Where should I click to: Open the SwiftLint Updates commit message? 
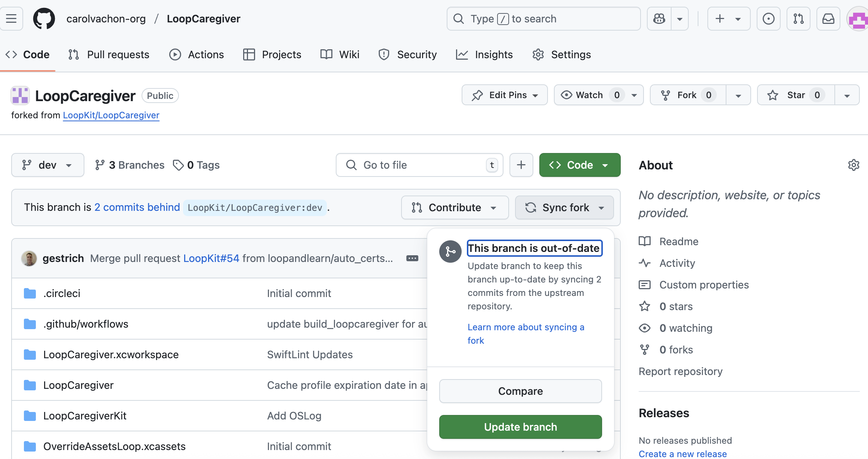point(310,355)
